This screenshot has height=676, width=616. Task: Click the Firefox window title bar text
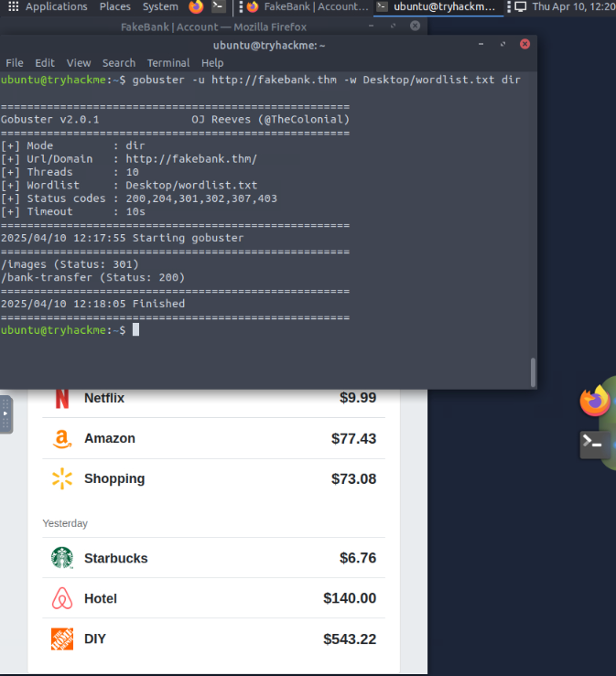coord(213,27)
